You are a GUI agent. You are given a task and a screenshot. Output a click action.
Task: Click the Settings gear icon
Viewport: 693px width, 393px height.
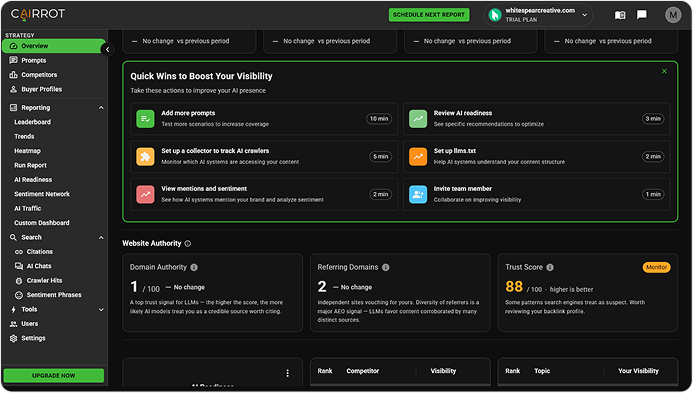14,338
